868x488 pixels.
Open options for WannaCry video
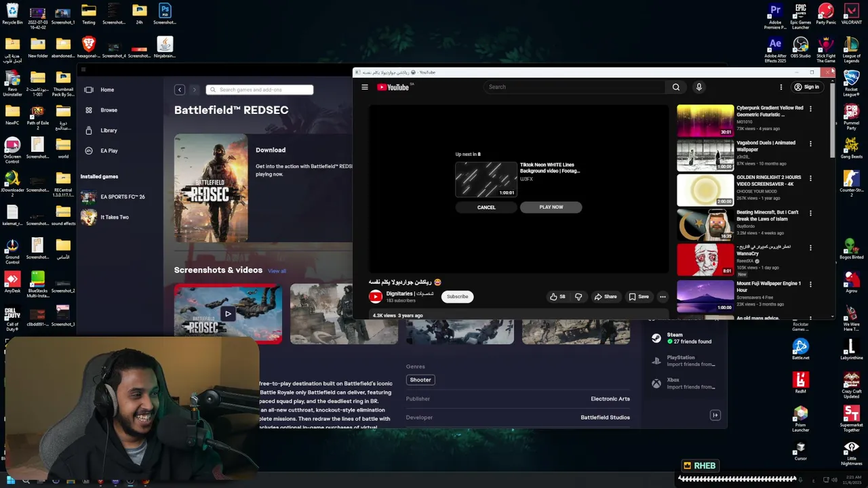point(810,248)
